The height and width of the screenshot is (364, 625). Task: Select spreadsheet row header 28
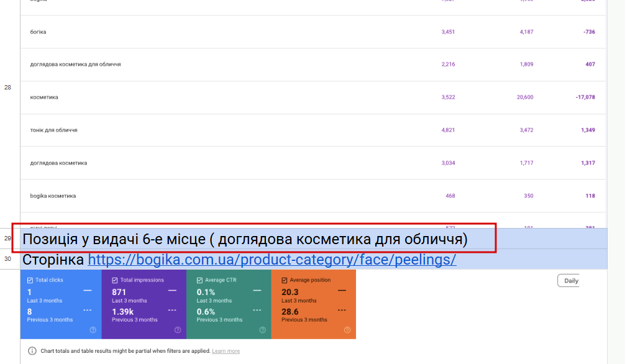coord(7,88)
